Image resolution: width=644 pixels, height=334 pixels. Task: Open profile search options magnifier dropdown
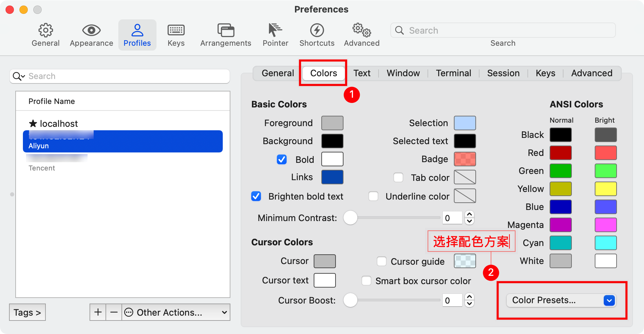point(19,76)
